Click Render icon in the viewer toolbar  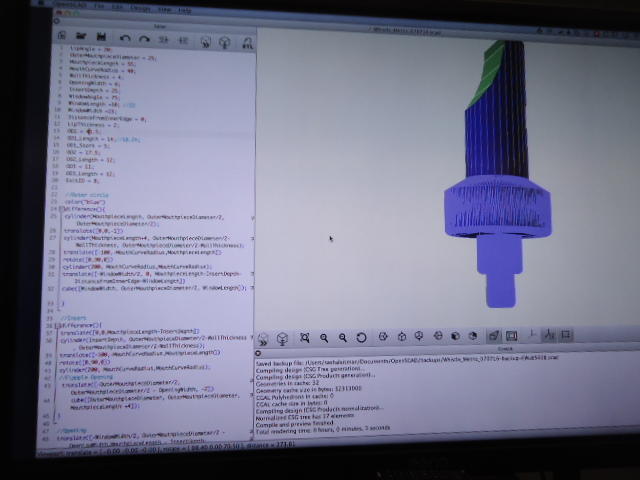(x=282, y=338)
